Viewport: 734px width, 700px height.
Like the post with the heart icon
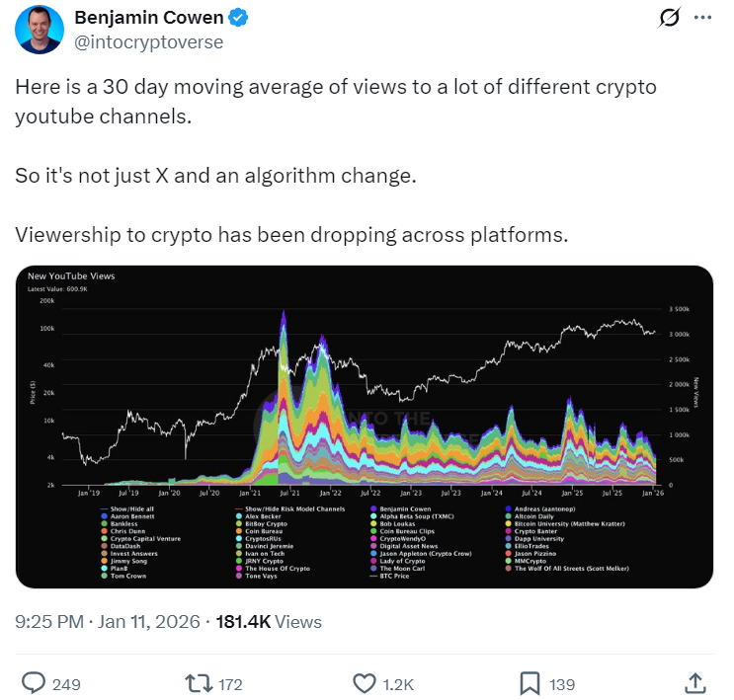[x=363, y=682]
